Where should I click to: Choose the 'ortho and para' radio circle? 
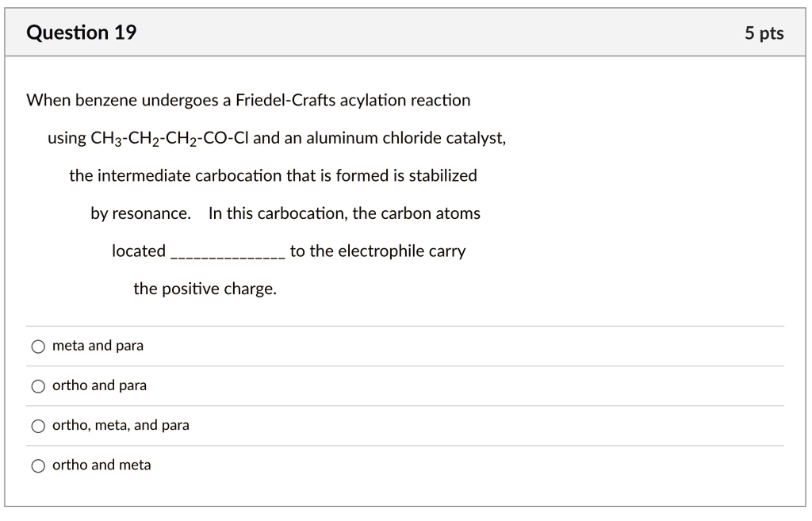pyautogui.click(x=38, y=386)
